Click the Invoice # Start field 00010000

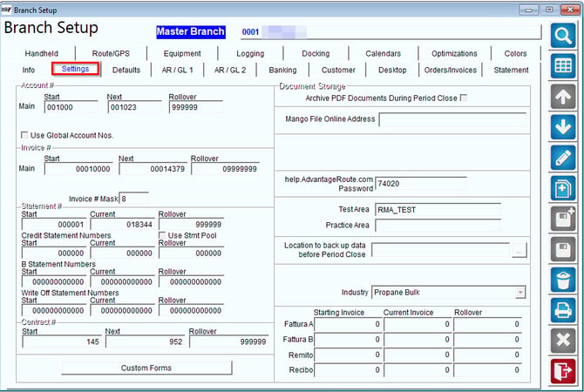point(78,169)
